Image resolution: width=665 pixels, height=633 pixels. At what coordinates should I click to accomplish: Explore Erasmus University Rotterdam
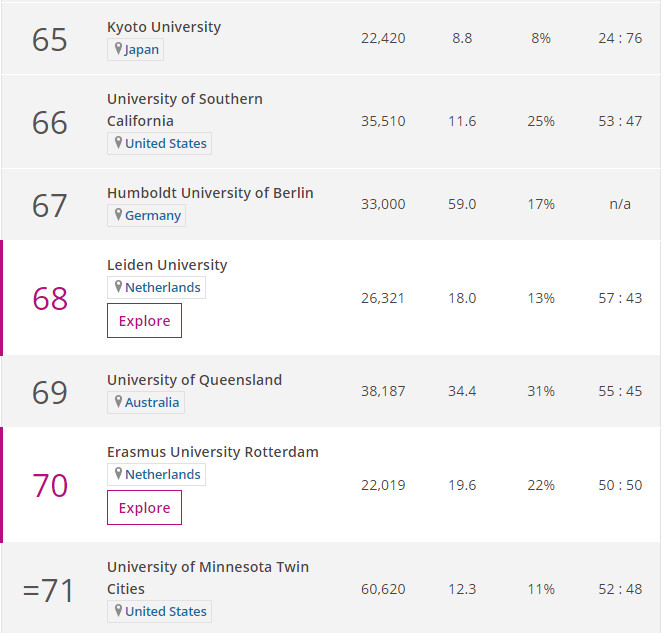coord(144,508)
